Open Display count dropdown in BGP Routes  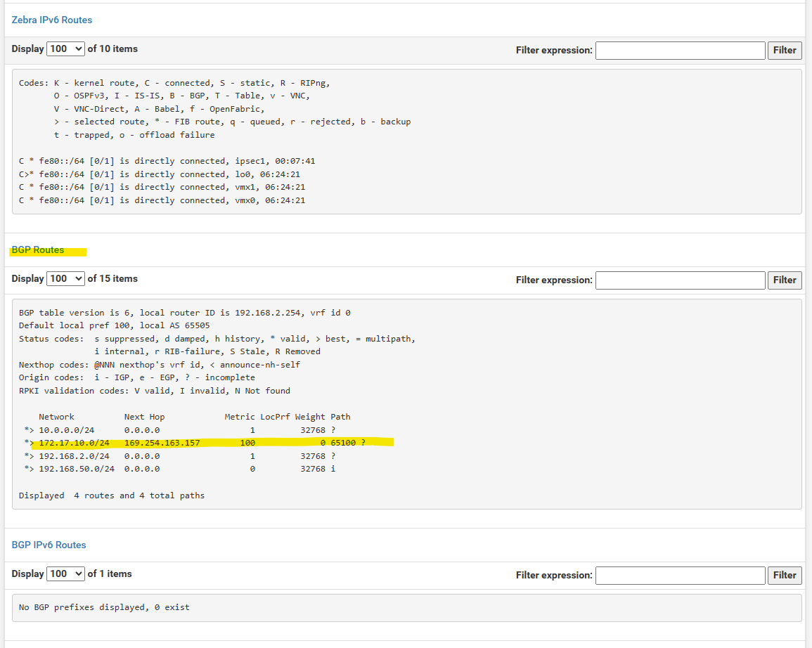click(x=65, y=279)
